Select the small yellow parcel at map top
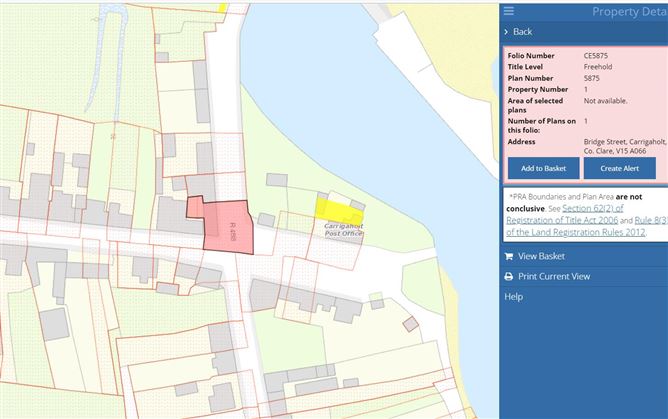 click(223, 6)
